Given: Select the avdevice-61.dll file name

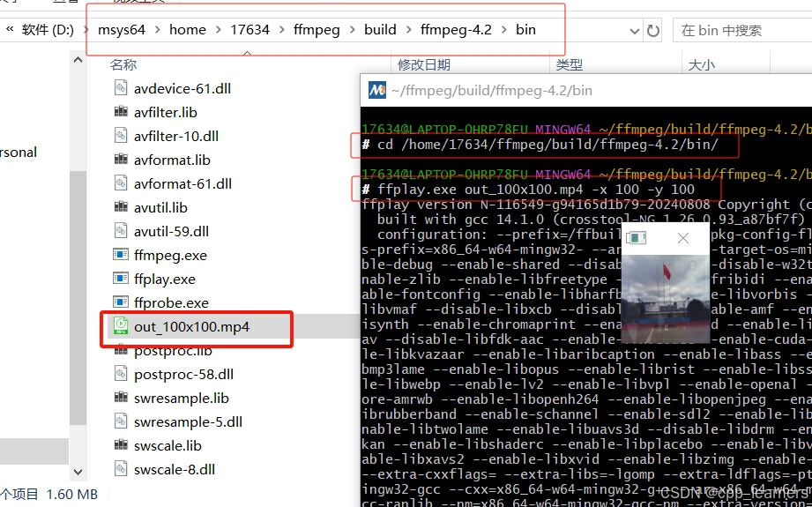Looking at the screenshot, I should coord(183,88).
